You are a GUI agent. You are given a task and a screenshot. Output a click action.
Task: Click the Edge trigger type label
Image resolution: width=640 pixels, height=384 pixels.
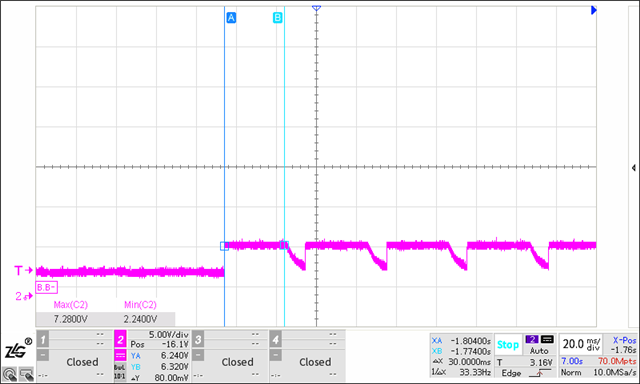511,373
